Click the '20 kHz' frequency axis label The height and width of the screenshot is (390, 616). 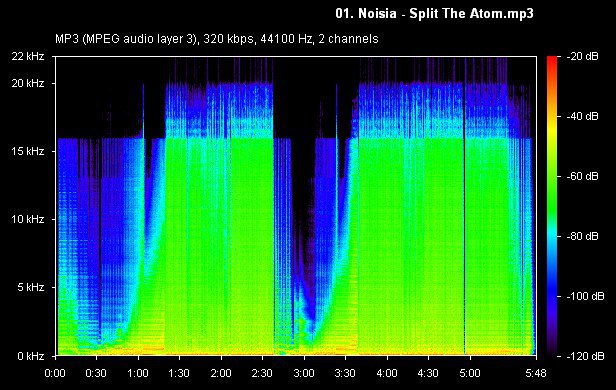(x=28, y=83)
